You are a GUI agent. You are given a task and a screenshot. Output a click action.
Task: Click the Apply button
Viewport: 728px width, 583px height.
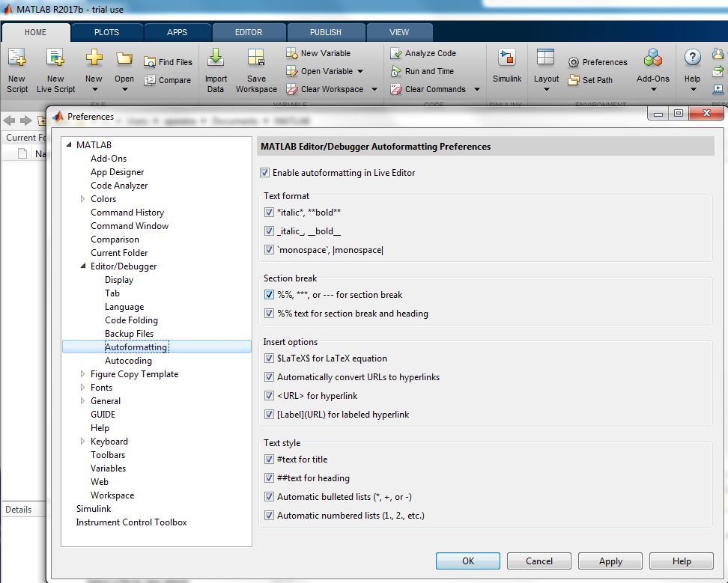[610, 561]
